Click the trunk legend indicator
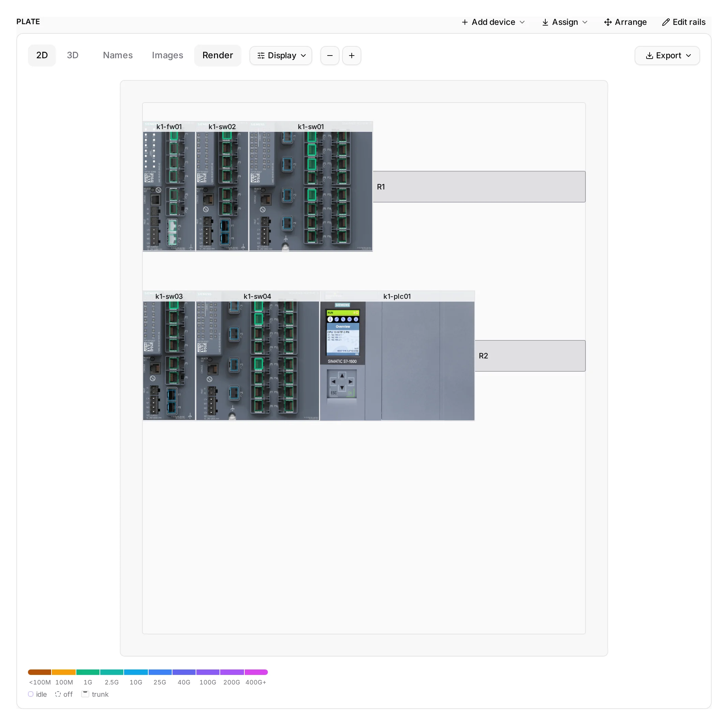 [x=95, y=694]
